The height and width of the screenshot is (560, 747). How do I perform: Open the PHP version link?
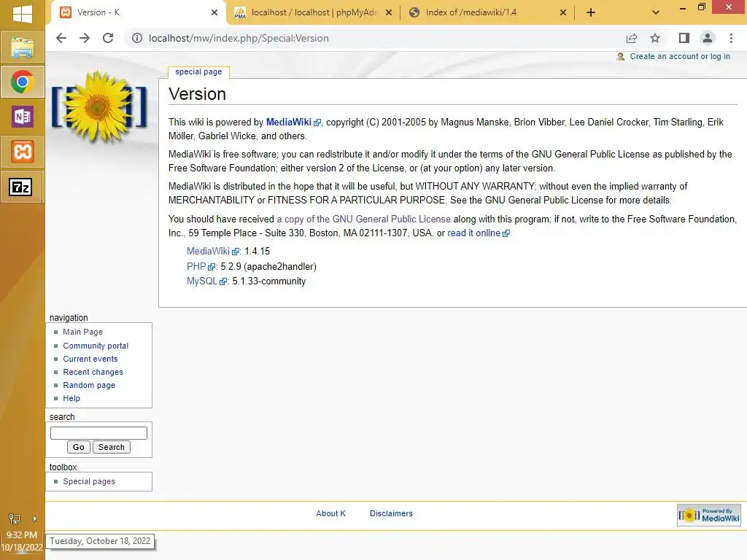click(196, 266)
